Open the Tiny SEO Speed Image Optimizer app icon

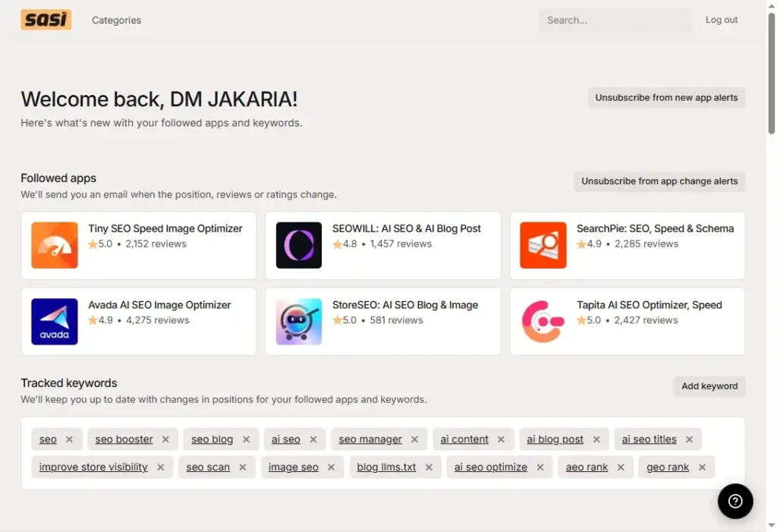tap(54, 245)
